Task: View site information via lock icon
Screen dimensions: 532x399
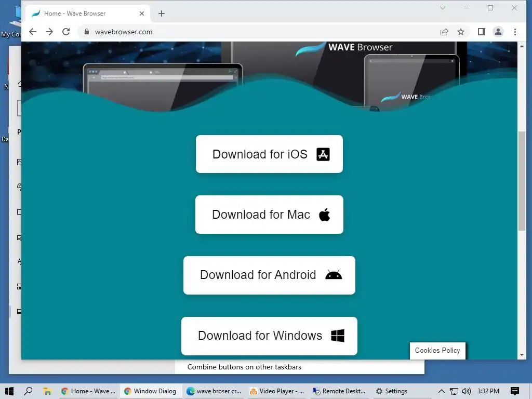Action: click(87, 32)
